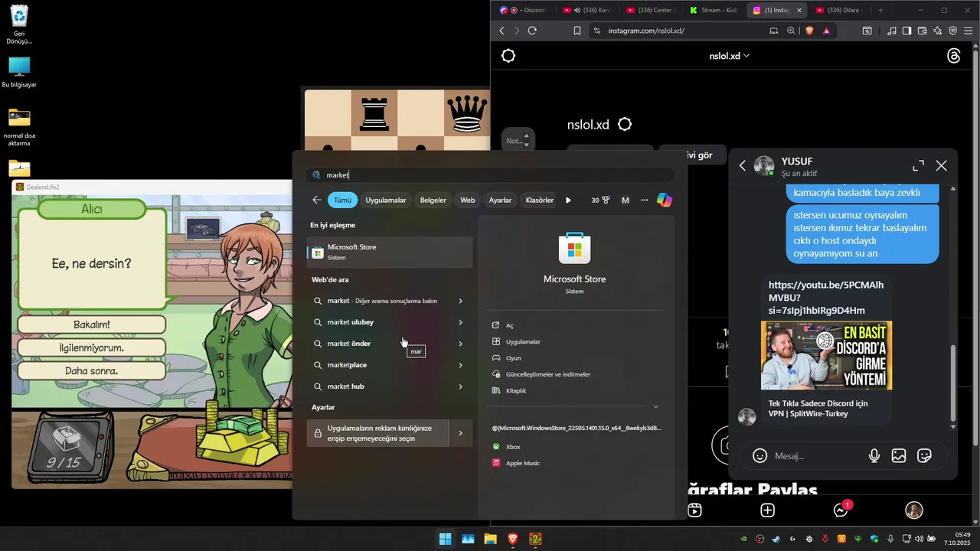Record a voice message in chat
980x551 pixels.
pyautogui.click(x=874, y=456)
